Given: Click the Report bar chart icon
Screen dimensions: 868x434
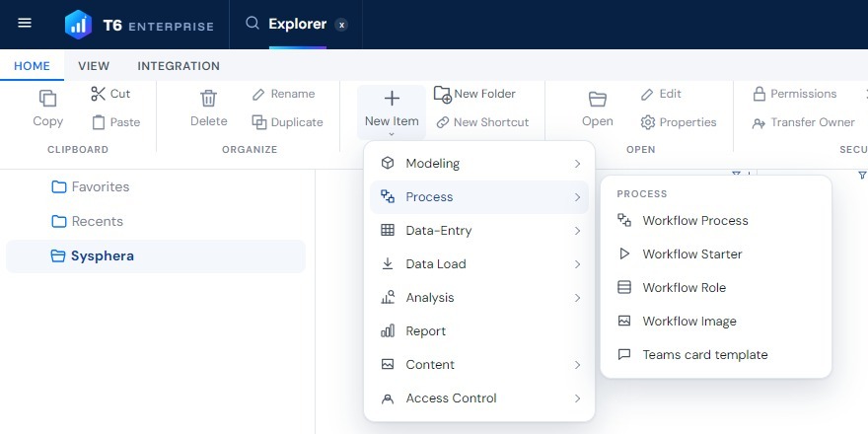Looking at the screenshot, I should point(388,331).
